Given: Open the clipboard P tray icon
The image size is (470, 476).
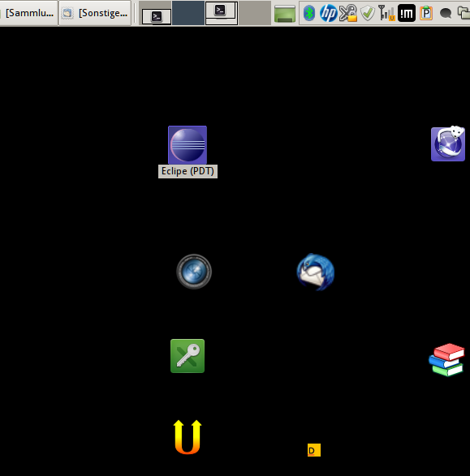Looking at the screenshot, I should (x=426, y=13).
